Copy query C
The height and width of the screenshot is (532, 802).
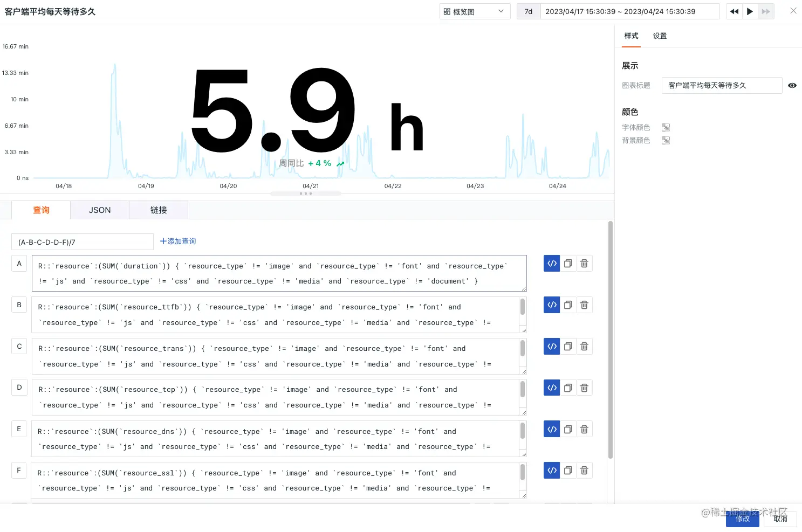click(568, 347)
